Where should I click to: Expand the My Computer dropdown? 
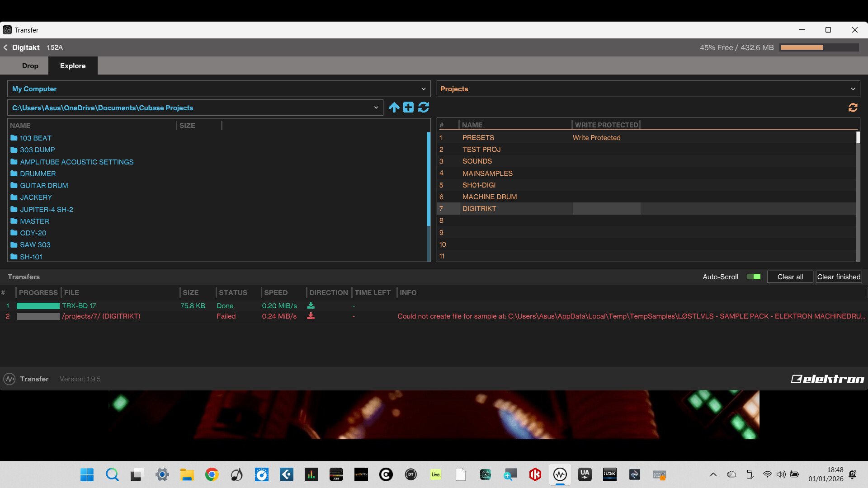click(423, 89)
